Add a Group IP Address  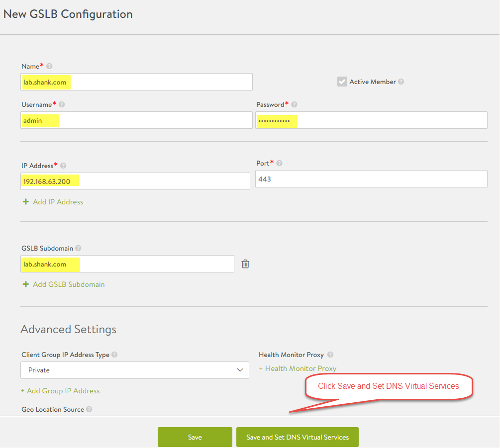coord(60,391)
